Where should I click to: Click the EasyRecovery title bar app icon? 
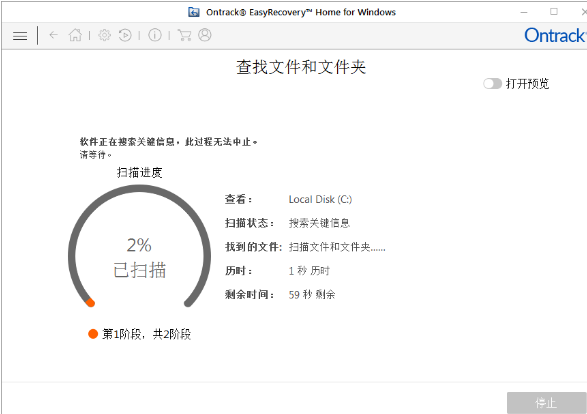point(194,12)
